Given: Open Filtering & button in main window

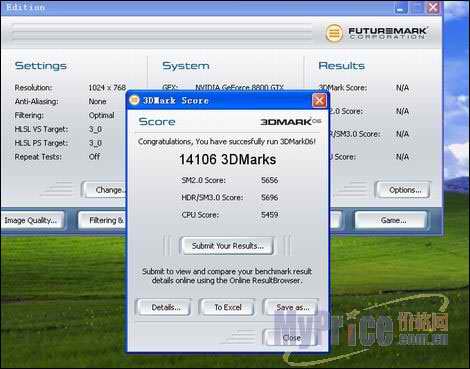Looking at the screenshot, I should [103, 220].
